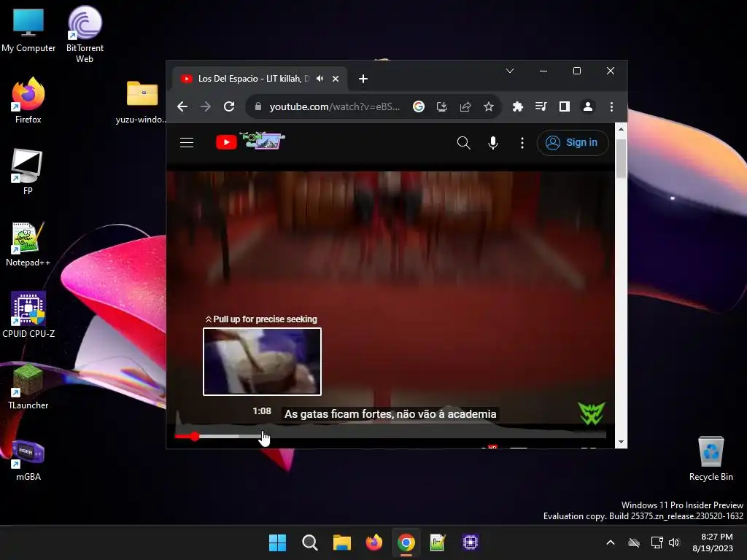Switch to Firefox in taskbar
The height and width of the screenshot is (560, 747).
[x=374, y=542]
